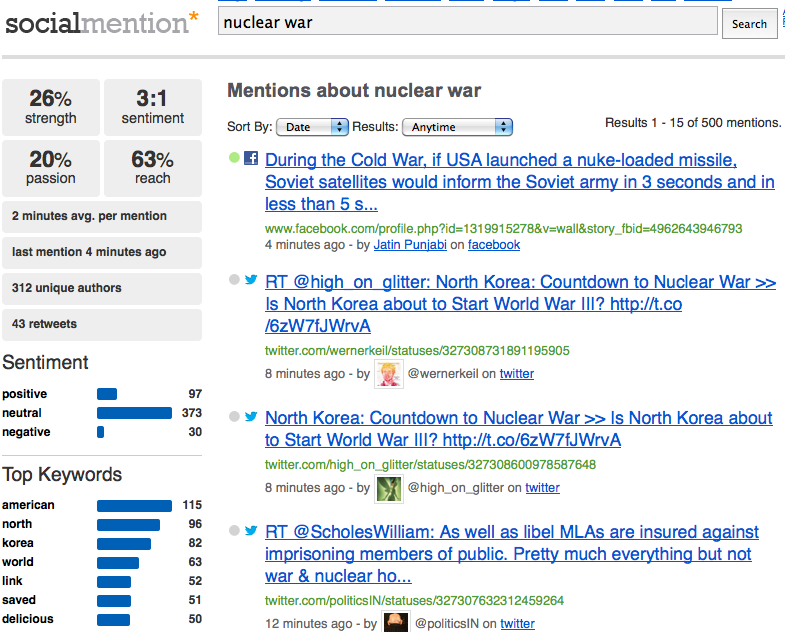The height and width of the screenshot is (632, 785).
Task: Click twitter.com/wernerkeil status URL
Action: 417,351
